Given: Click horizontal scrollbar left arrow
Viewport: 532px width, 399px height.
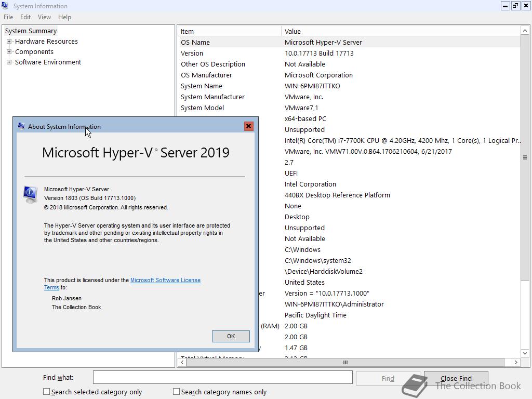Looking at the screenshot, I should tap(182, 362).
